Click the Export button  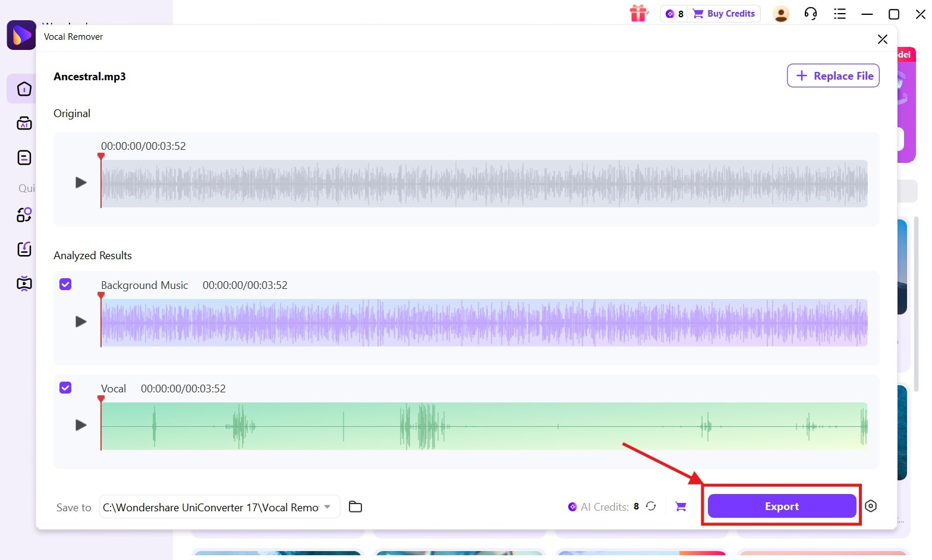[x=782, y=506]
